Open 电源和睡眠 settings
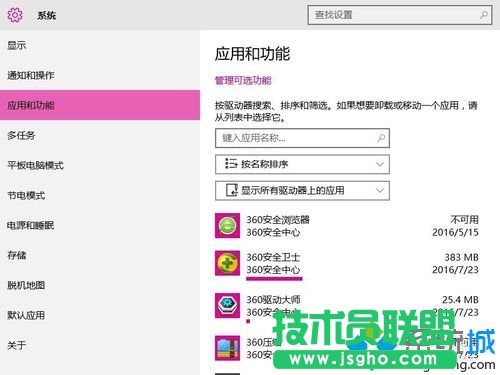500x375 pixels. (100, 225)
